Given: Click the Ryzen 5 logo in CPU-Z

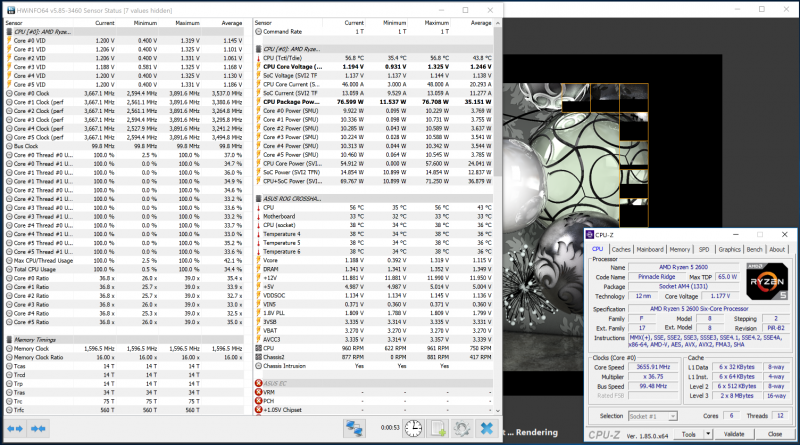Looking at the screenshot, I should coord(767,282).
